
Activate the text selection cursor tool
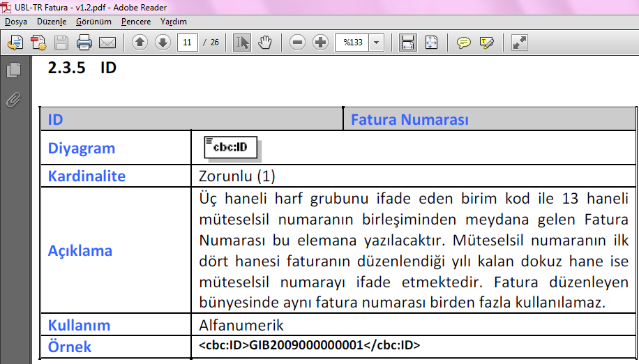pos(241,43)
